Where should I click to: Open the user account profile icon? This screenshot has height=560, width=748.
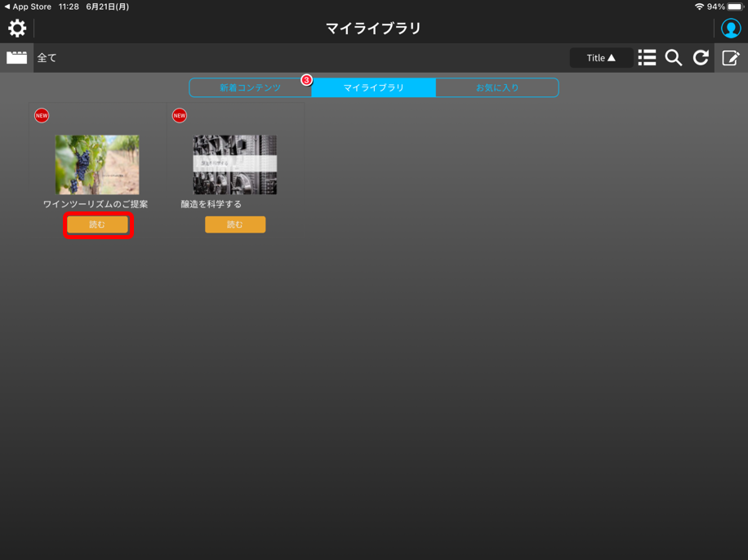[731, 29]
